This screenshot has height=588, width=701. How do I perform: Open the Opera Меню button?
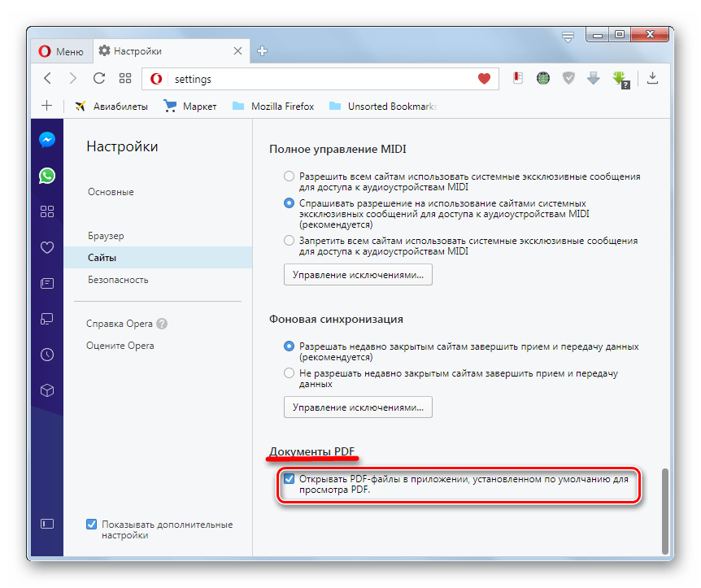[61, 51]
